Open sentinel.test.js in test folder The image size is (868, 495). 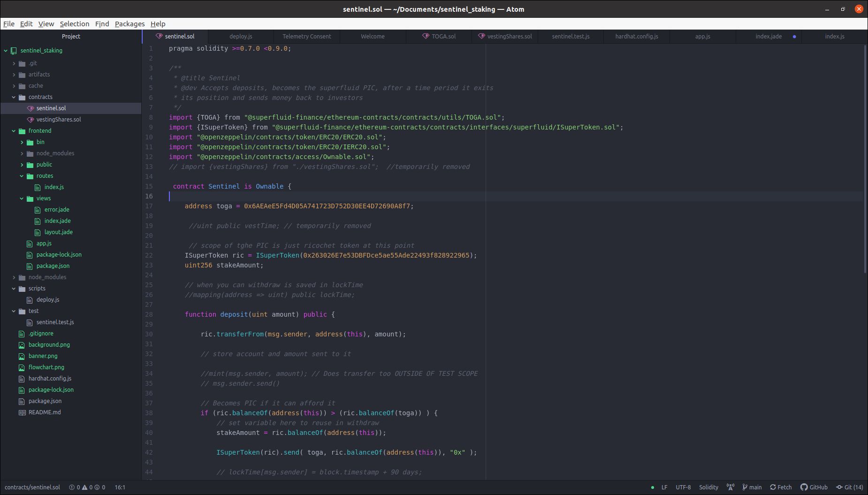[x=55, y=322]
